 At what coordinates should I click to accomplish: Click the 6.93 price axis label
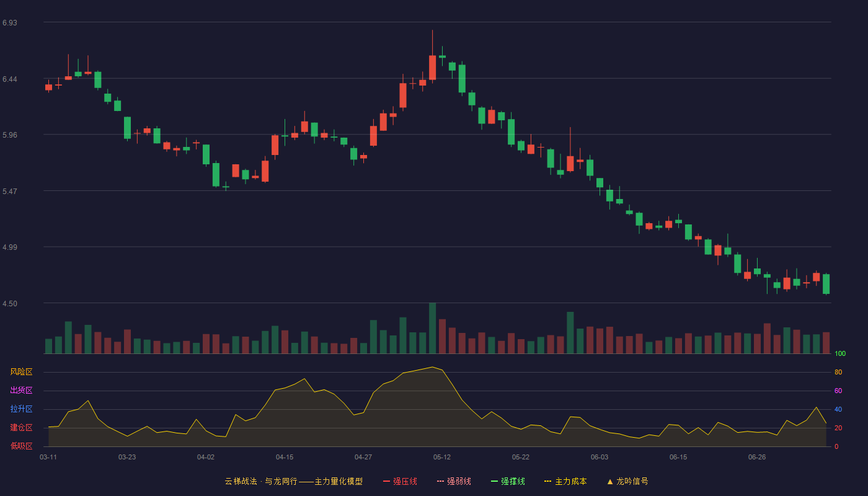tap(10, 23)
